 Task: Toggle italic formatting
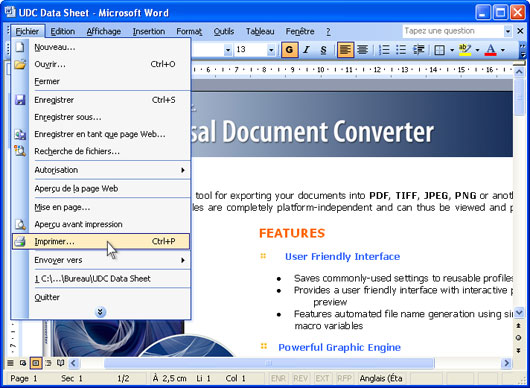point(306,50)
